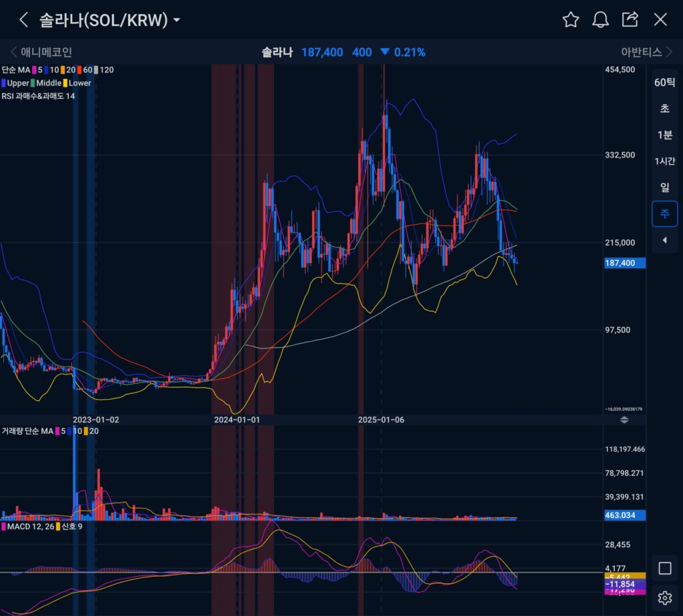Open the 단순 MA indicator legend

coord(16,70)
